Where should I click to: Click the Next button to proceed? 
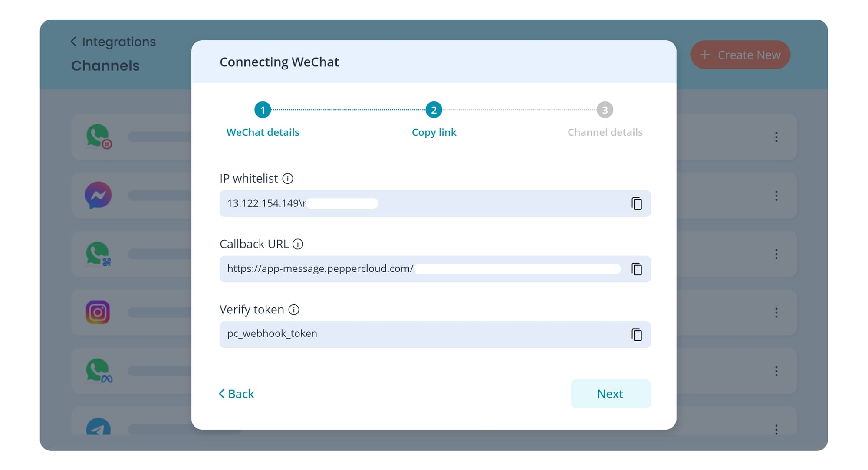(610, 394)
